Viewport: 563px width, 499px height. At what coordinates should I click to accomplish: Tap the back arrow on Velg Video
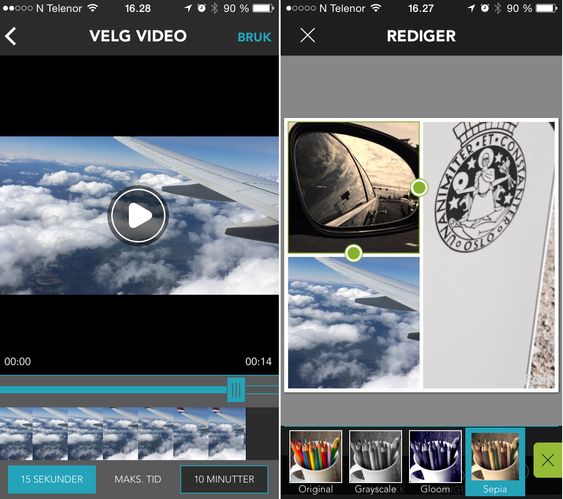click(x=11, y=36)
